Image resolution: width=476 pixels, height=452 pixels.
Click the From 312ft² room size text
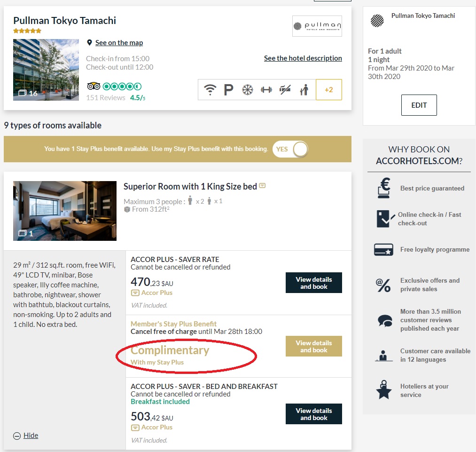point(150,209)
